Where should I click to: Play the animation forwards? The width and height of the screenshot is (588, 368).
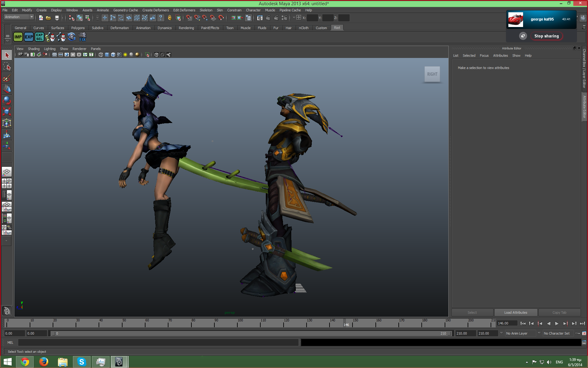557,324
